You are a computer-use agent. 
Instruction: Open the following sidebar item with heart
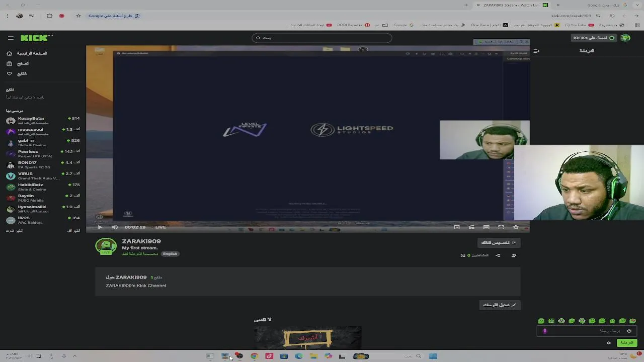(17, 73)
